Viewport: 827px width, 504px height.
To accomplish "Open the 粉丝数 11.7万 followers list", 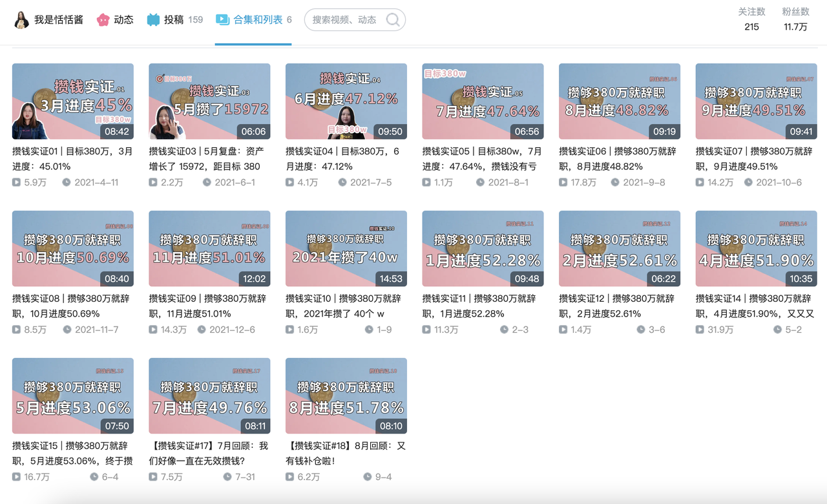I will click(x=795, y=19).
